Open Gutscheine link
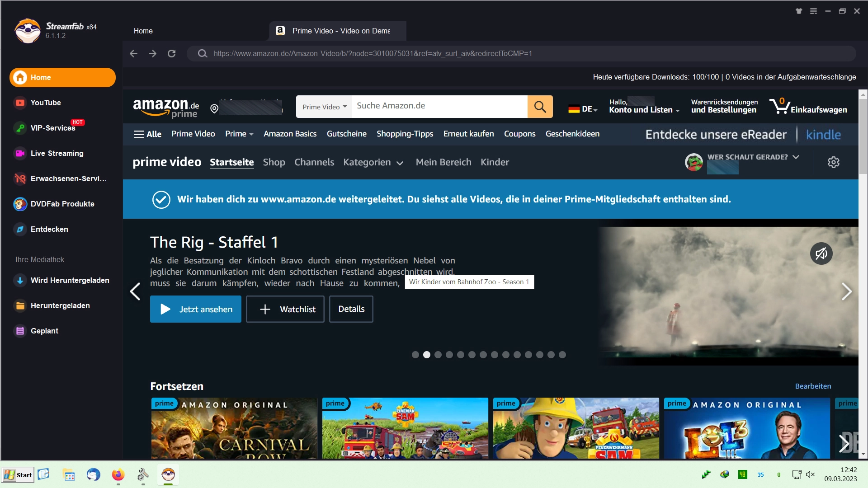 [346, 134]
